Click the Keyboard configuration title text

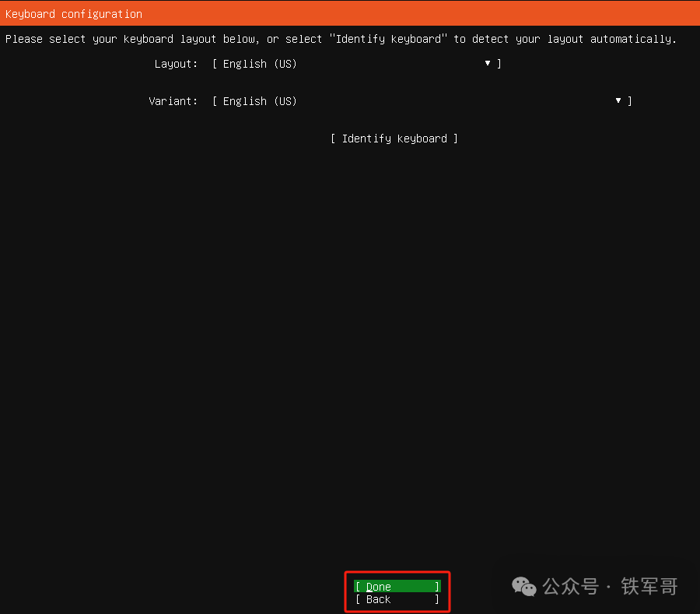coord(74,14)
